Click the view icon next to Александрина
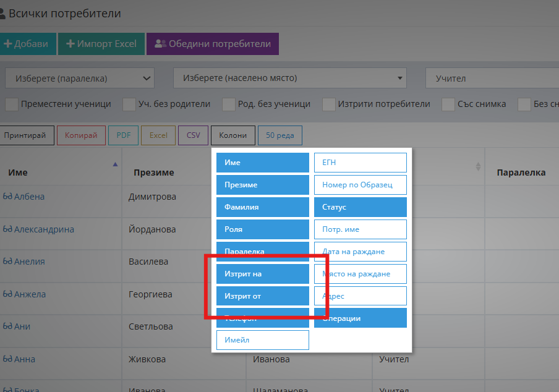 click(7, 229)
